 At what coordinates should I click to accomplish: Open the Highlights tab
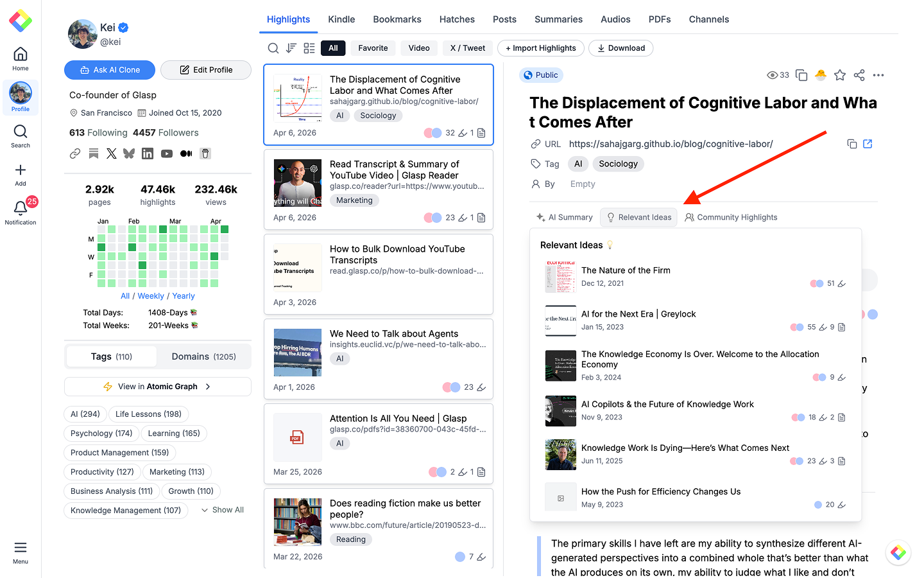point(288,19)
